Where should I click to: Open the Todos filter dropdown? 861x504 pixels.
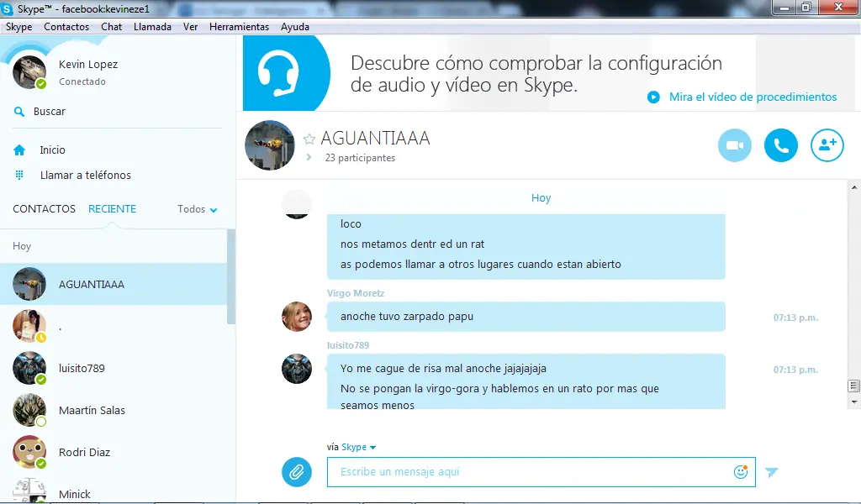point(197,209)
